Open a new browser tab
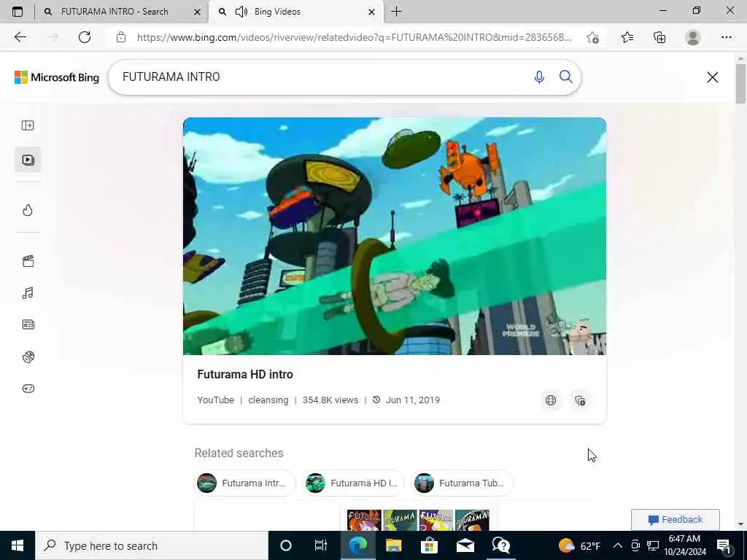 [396, 12]
